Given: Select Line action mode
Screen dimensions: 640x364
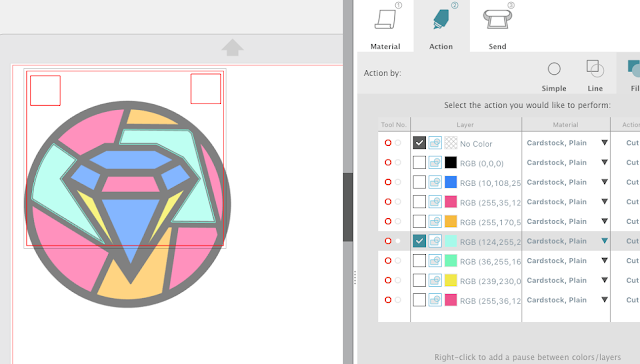Looking at the screenshot, I should click(x=595, y=77).
